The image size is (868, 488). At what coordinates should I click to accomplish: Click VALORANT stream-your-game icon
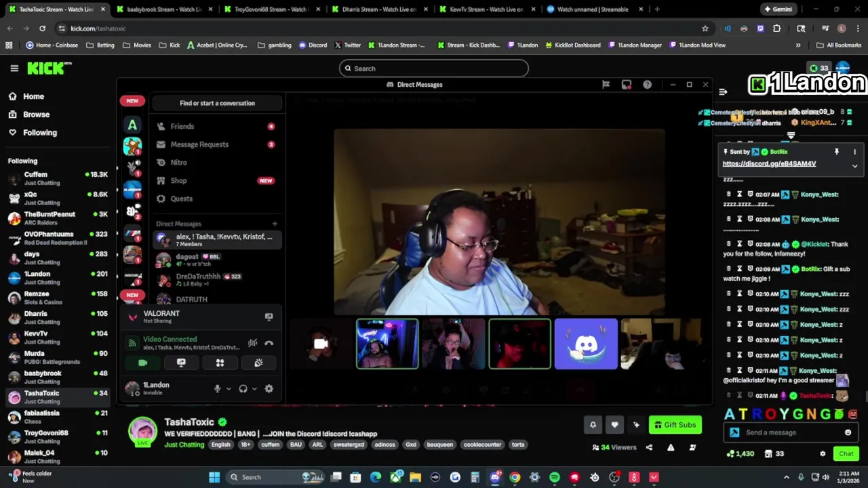(269, 317)
